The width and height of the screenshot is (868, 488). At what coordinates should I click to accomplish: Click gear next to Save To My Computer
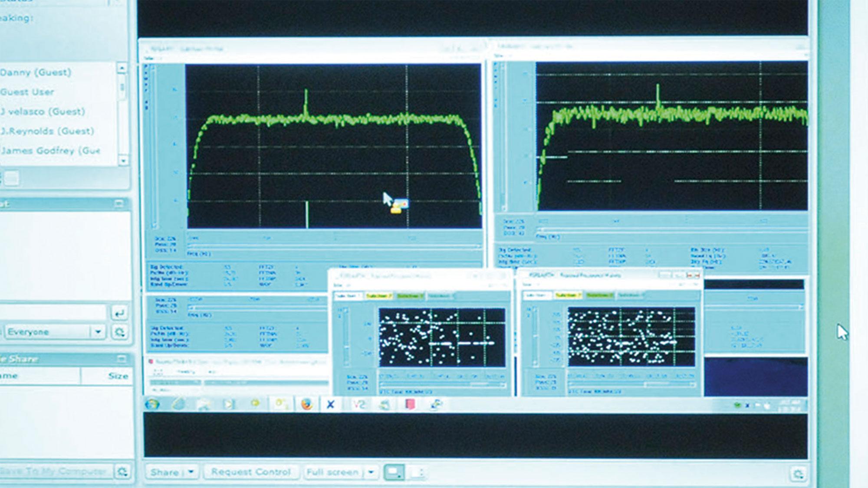(x=122, y=472)
